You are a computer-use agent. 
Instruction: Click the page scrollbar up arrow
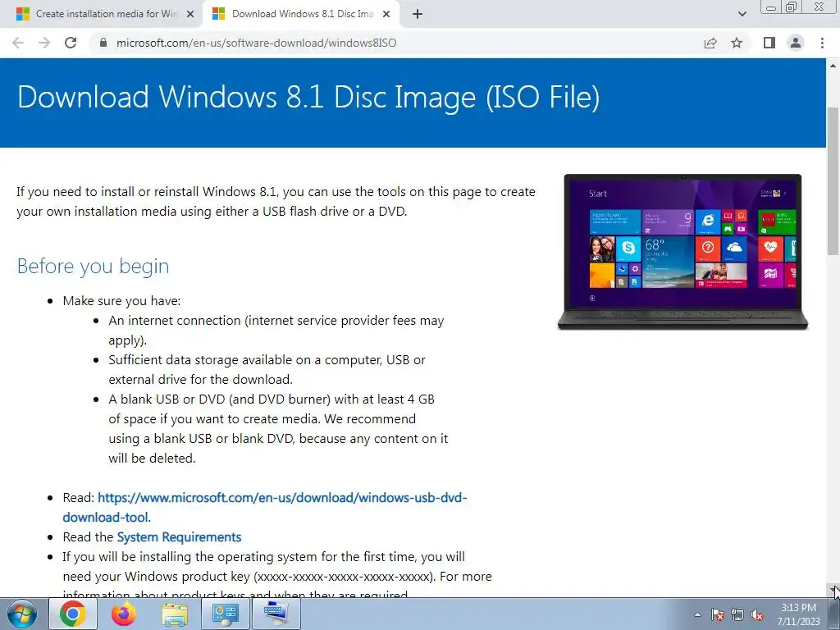click(833, 66)
